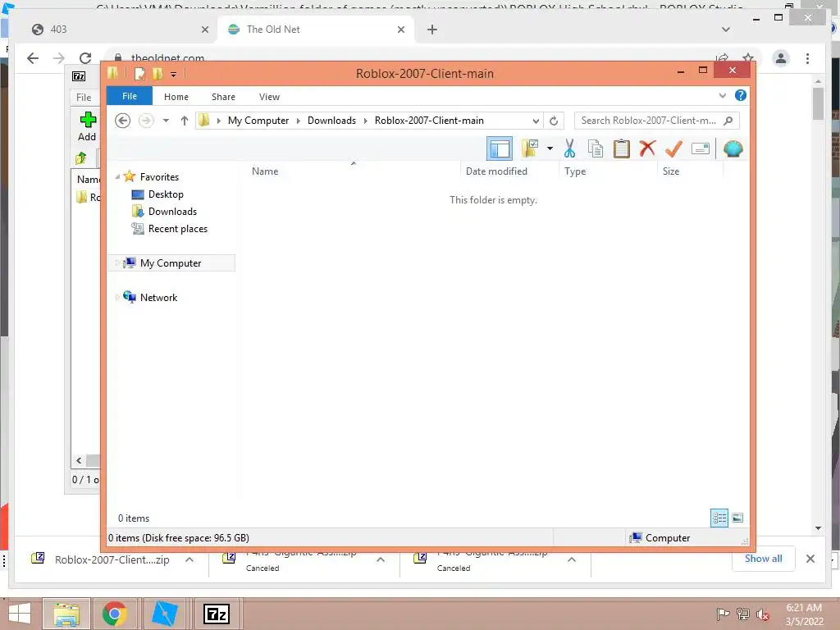The height and width of the screenshot is (630, 840).
Task: Collapse the Favorites tree group
Action: click(x=117, y=177)
